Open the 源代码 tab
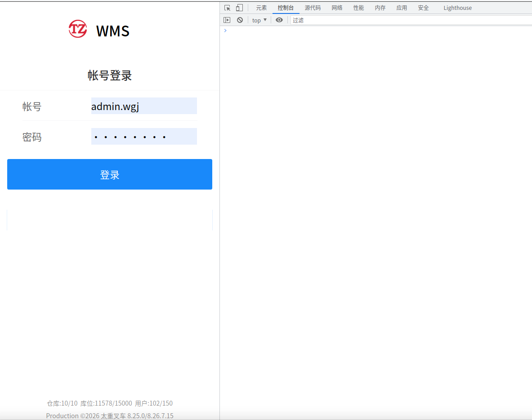 pyautogui.click(x=313, y=8)
